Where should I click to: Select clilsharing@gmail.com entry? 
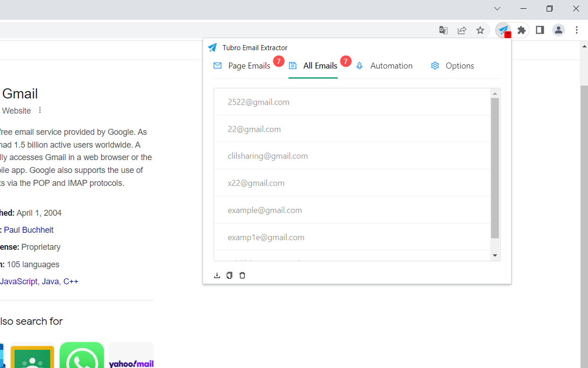[x=352, y=156]
